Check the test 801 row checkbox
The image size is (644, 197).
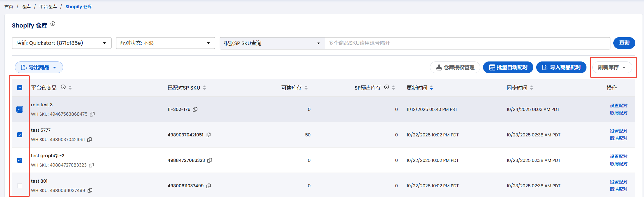(x=20, y=186)
